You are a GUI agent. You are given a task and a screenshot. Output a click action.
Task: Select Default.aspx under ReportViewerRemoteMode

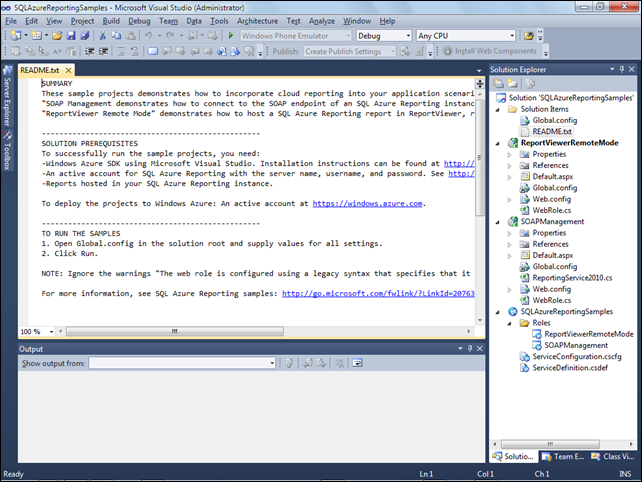(x=553, y=177)
